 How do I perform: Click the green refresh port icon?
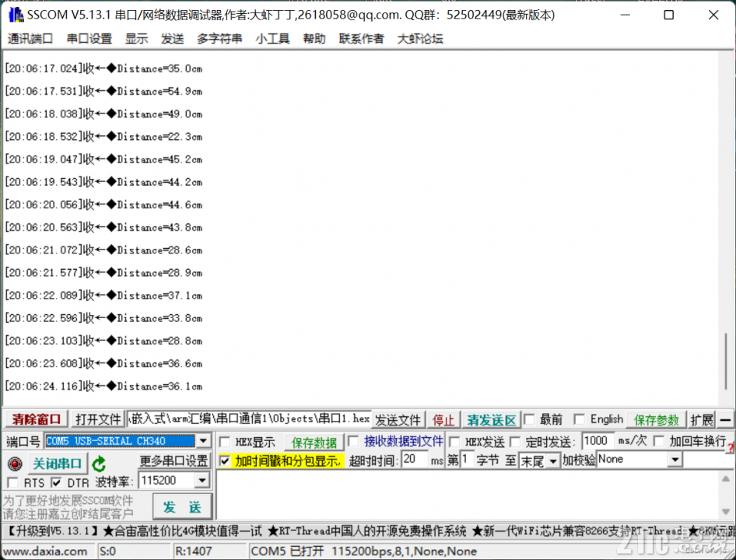pos(99,464)
